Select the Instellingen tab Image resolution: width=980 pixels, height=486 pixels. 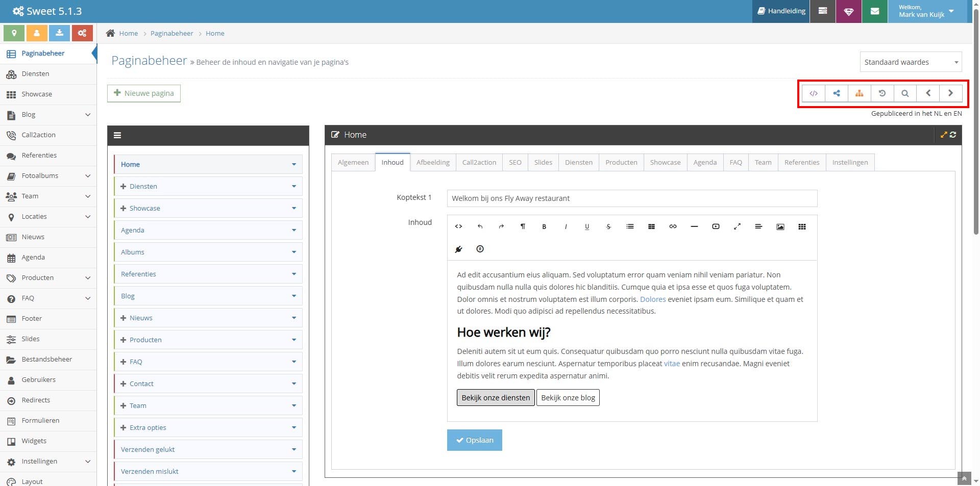tap(850, 162)
